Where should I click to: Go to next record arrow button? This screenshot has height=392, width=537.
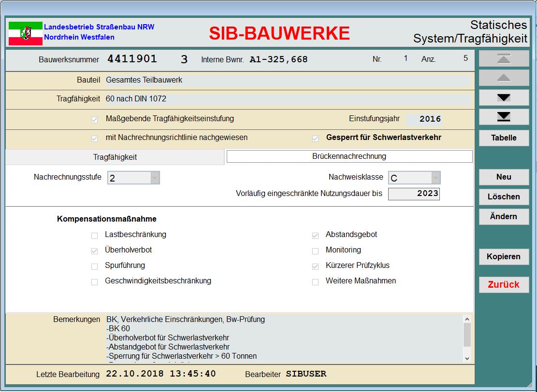click(504, 98)
